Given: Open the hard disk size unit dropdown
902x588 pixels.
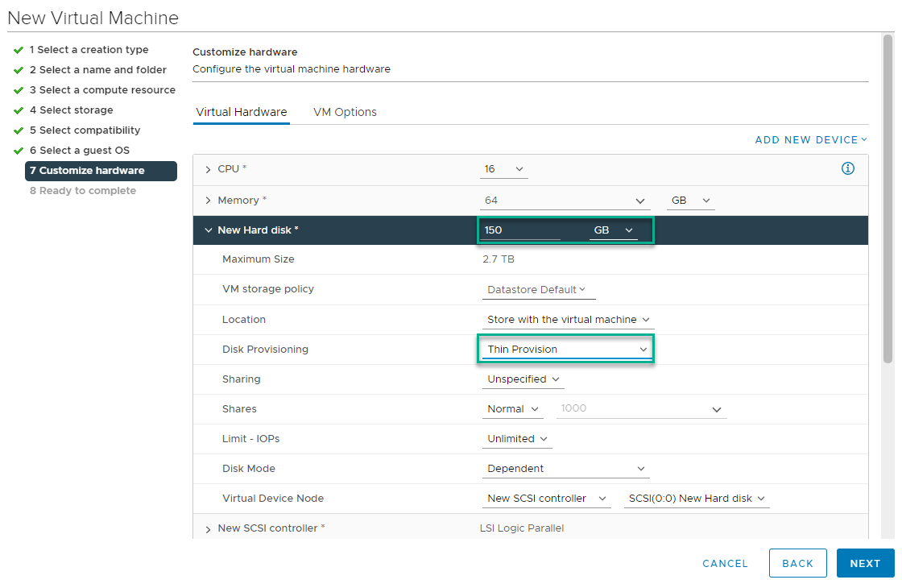Looking at the screenshot, I should click(x=613, y=230).
